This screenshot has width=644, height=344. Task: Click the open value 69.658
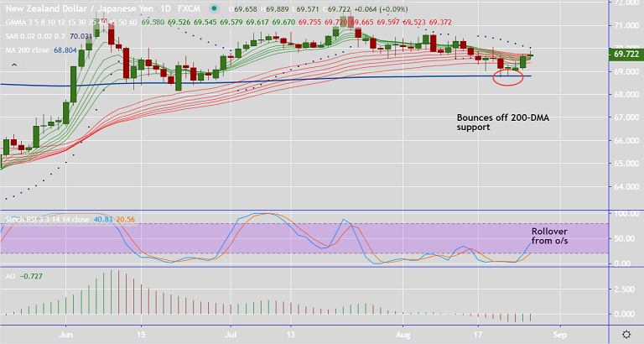246,9
